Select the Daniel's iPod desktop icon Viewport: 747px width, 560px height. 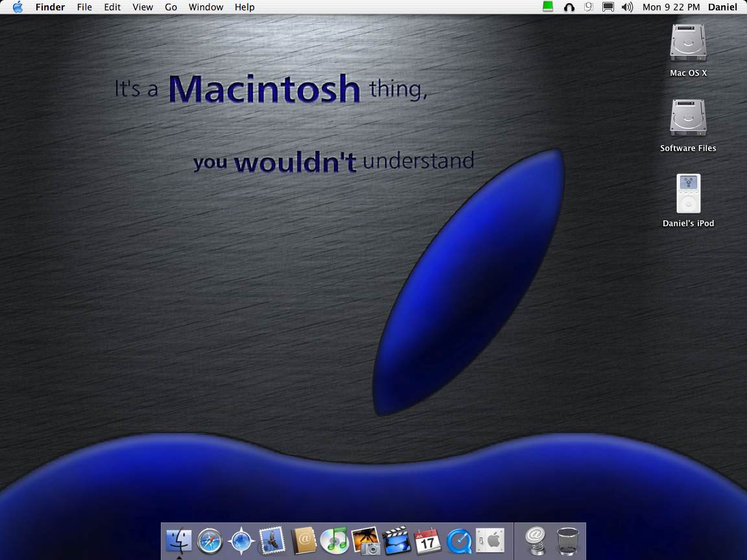point(689,193)
